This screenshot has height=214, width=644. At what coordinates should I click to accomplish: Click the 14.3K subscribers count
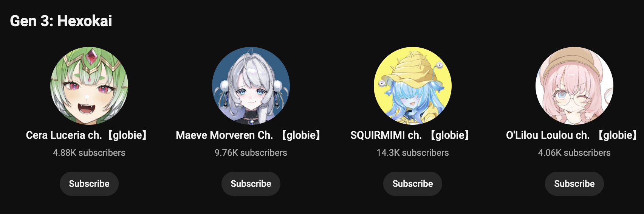[x=413, y=153]
